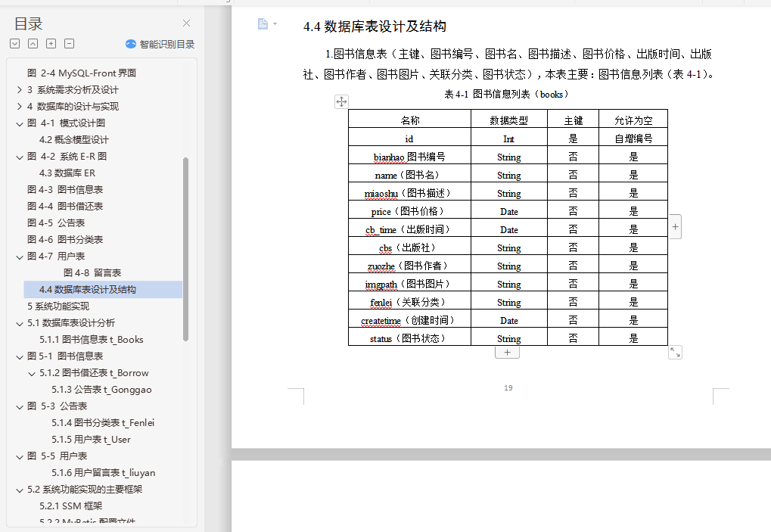Click the add-column plus button right of table
The image size is (771, 532).
coord(675,227)
